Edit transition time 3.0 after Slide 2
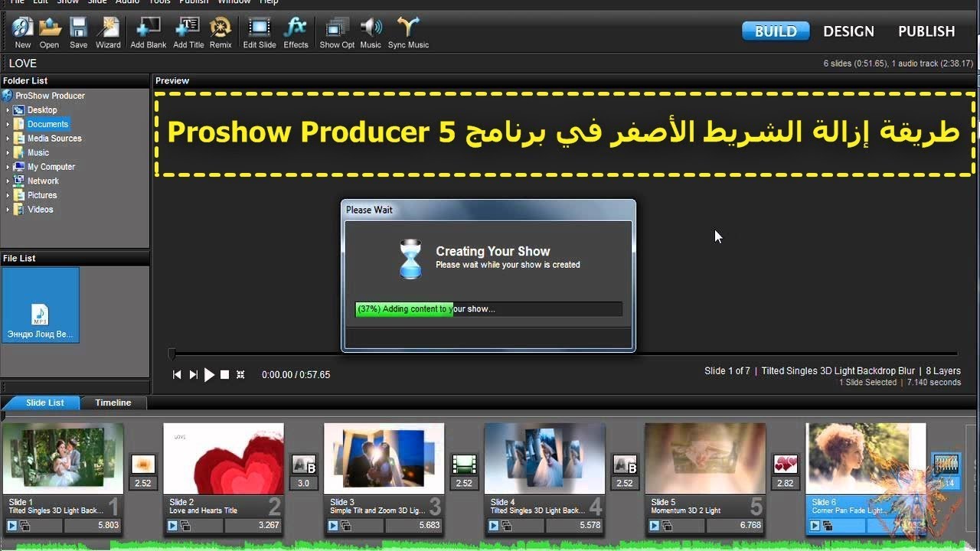The width and height of the screenshot is (980, 551). coord(304,484)
